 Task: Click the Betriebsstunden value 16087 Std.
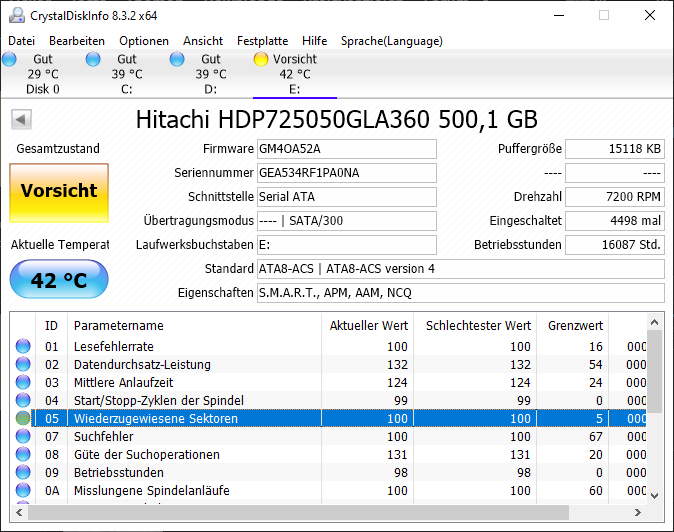click(x=615, y=245)
